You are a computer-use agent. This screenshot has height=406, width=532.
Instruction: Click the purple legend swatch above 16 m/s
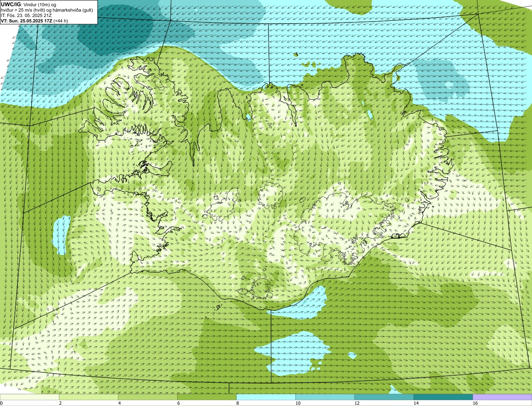502,397
